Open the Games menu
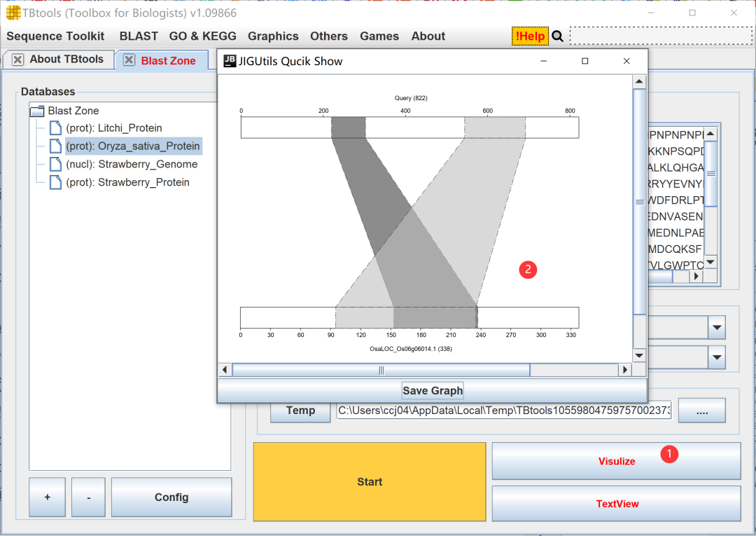Viewport: 756px width, 536px height. pyautogui.click(x=379, y=36)
